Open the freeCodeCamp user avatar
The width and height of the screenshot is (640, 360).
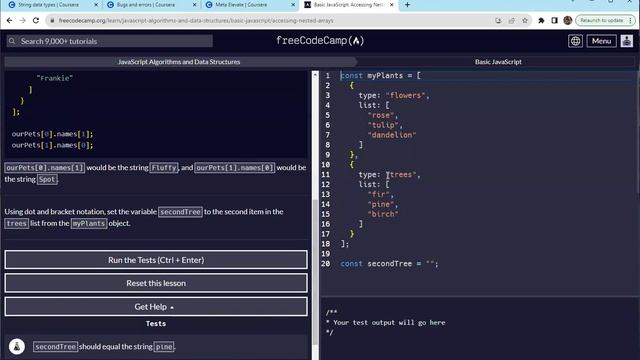[x=627, y=41]
